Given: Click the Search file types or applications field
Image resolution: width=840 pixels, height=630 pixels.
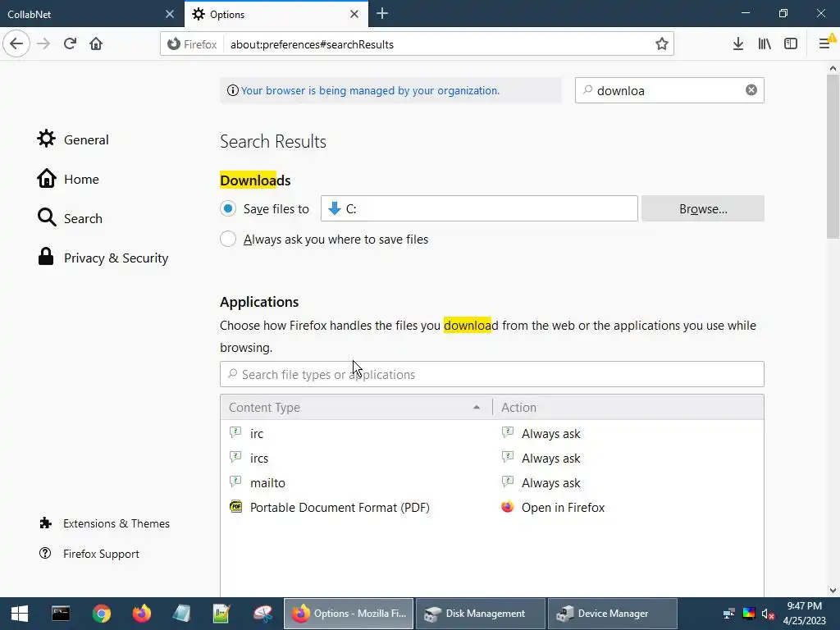Looking at the screenshot, I should click(x=492, y=374).
